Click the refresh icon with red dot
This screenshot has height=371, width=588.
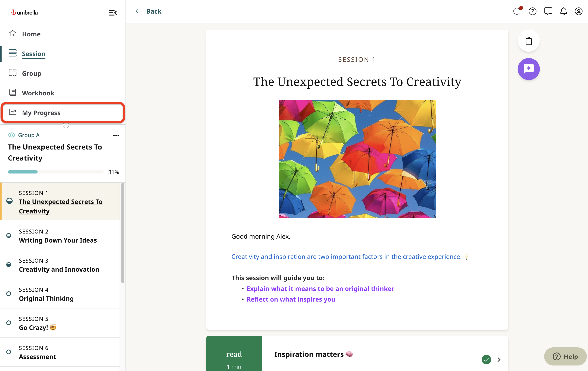[517, 11]
